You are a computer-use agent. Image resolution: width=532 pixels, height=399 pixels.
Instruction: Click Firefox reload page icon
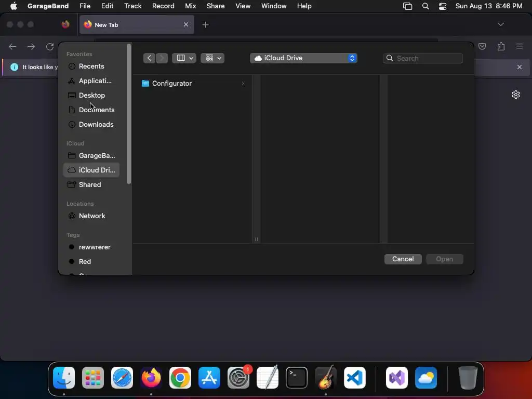tap(50, 46)
